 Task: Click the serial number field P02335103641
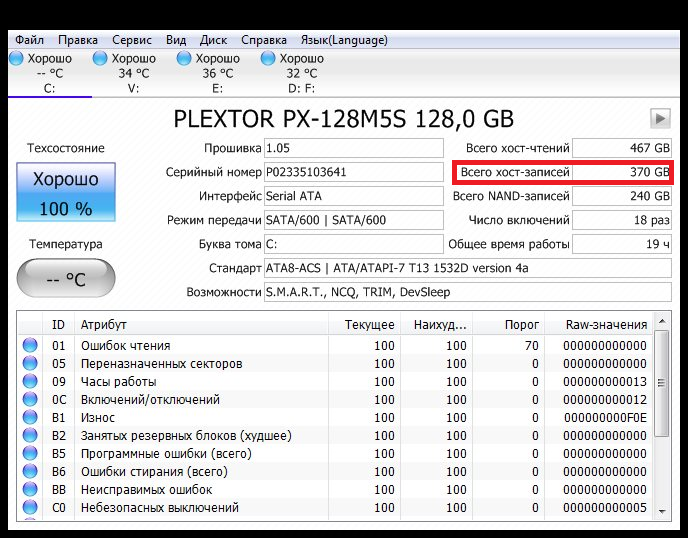354,172
